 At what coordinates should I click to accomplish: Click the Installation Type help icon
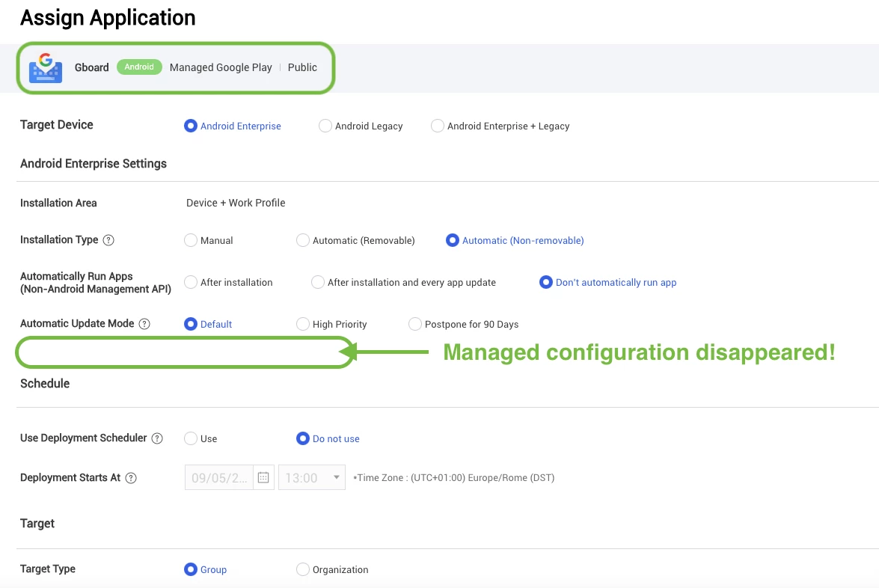(x=108, y=240)
